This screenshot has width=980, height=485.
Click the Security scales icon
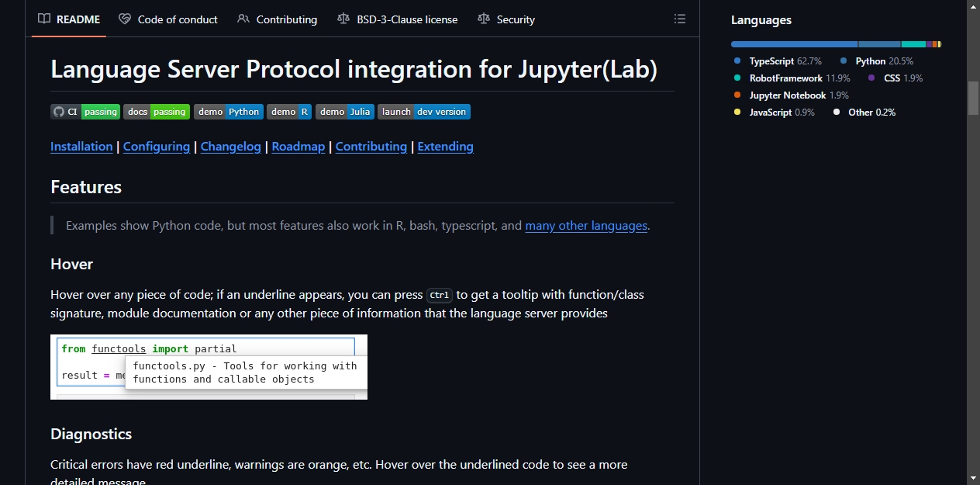(x=484, y=19)
